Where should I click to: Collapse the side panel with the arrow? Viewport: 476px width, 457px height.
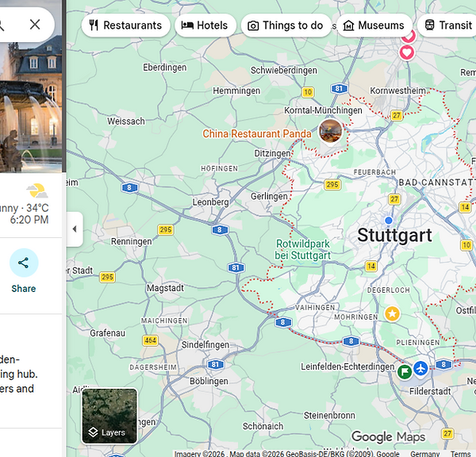click(x=75, y=229)
